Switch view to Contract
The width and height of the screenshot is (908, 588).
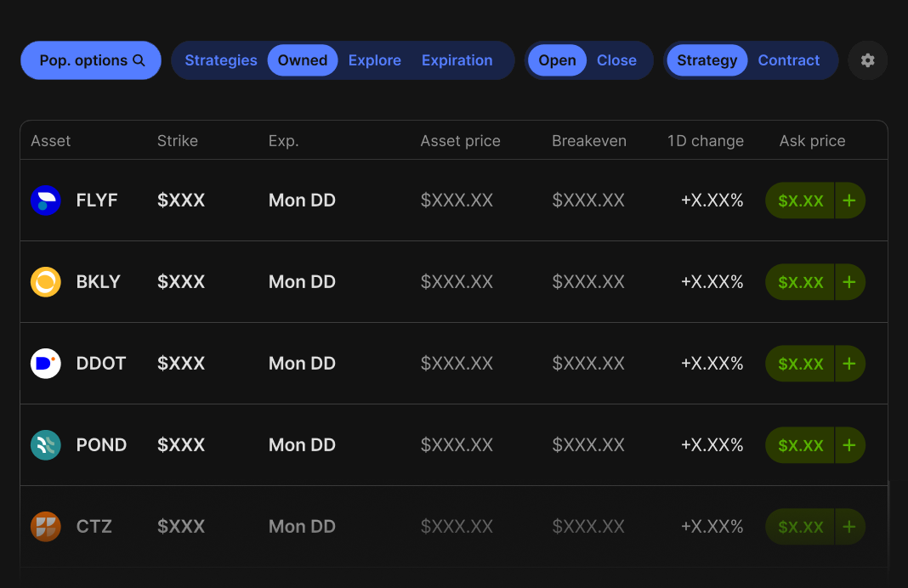pos(788,60)
